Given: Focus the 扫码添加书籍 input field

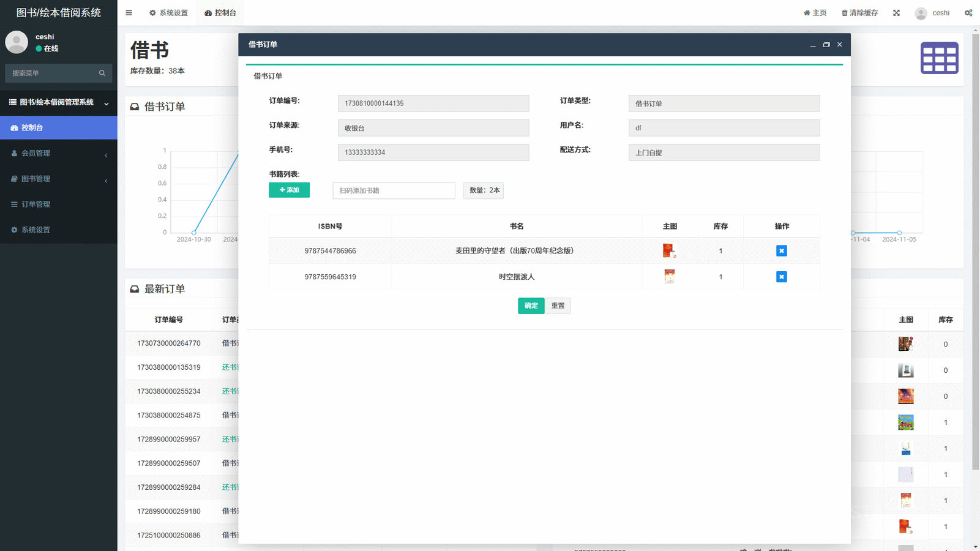Looking at the screenshot, I should pyautogui.click(x=394, y=190).
